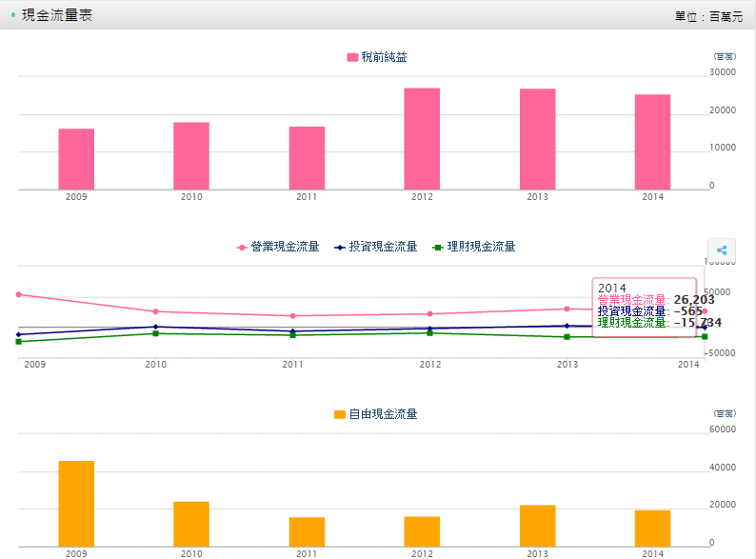
Task: Select the 2014 pink bar in 稅前純益 chart
Action: click(x=652, y=142)
